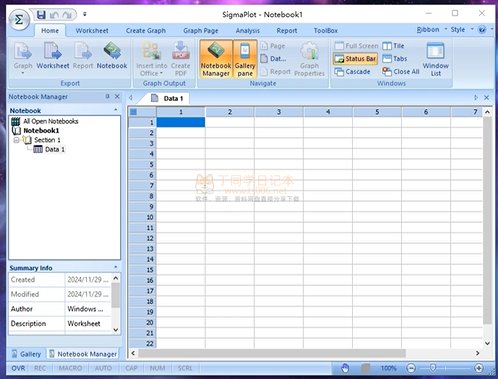Open the Analysis ribbon tab
Viewport: 498px width, 379px height.
248,31
